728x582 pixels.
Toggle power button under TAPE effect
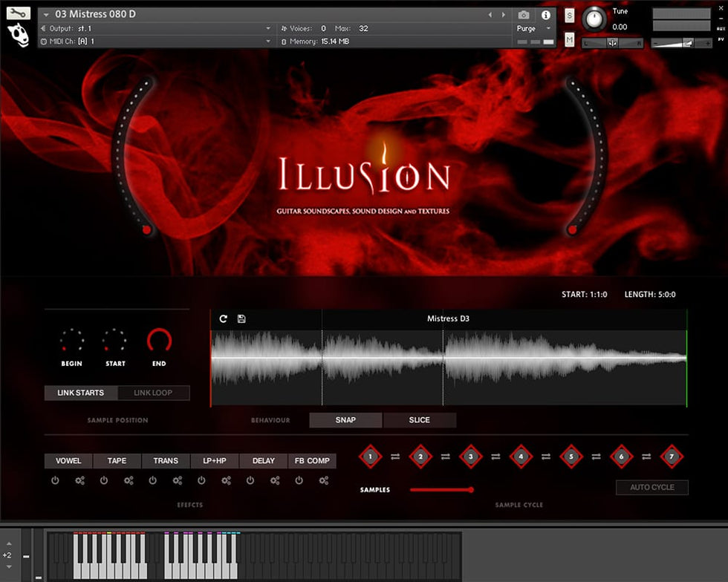104,480
